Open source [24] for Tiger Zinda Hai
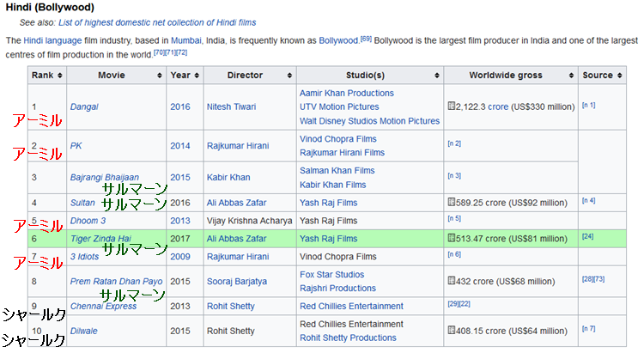Screen dimensions: 644x353 point(587,236)
